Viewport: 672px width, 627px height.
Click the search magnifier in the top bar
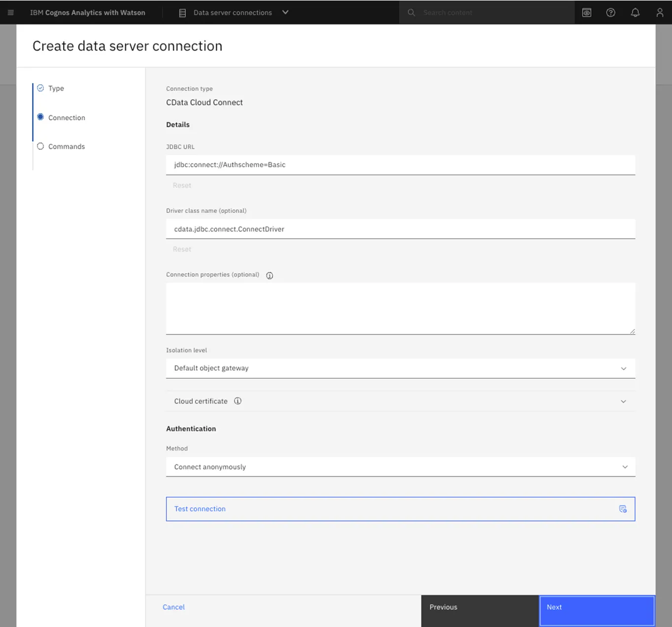[x=411, y=12]
